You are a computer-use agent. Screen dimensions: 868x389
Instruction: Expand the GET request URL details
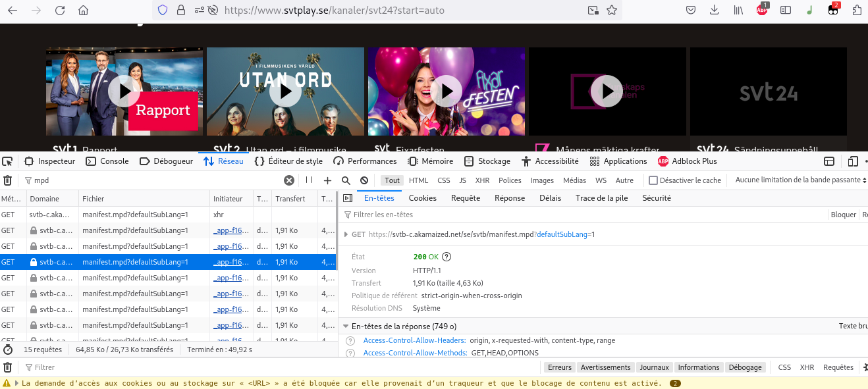coord(346,234)
